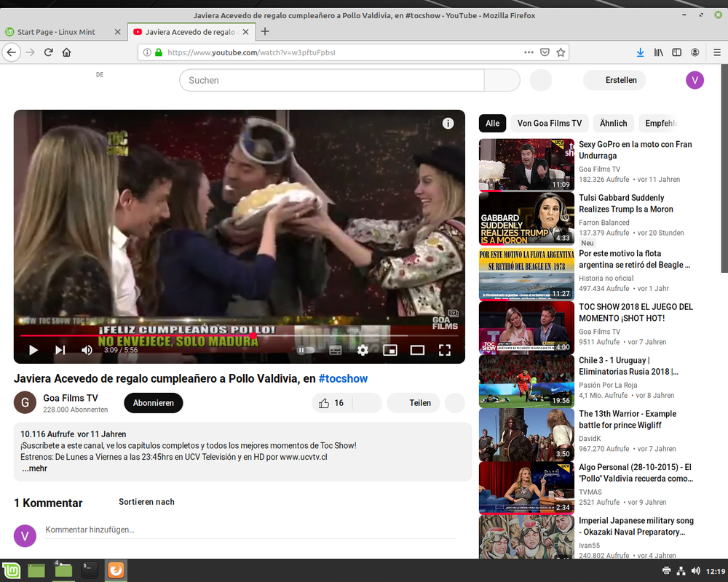Subscribe with the Abonnieren button
This screenshot has width=728, height=582.
[153, 403]
